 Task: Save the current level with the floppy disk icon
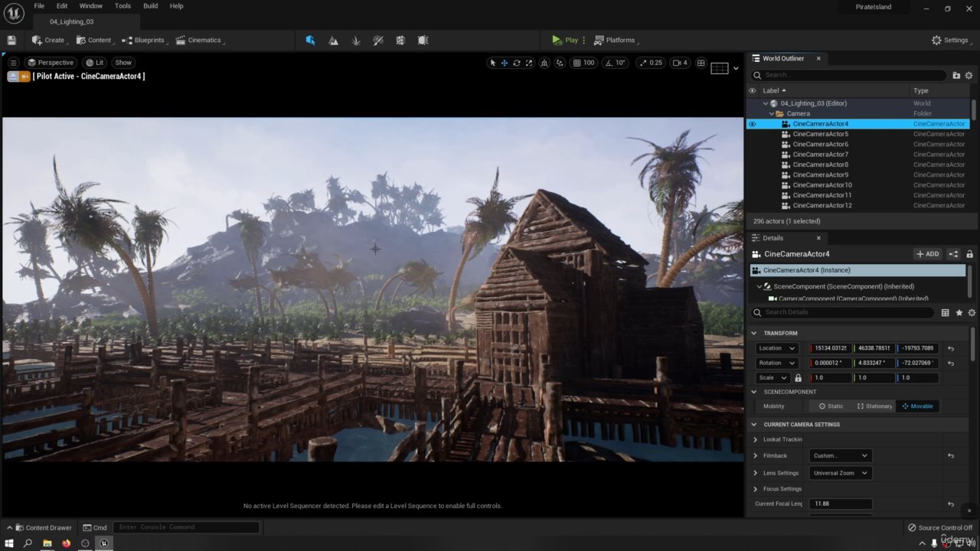pos(11,40)
